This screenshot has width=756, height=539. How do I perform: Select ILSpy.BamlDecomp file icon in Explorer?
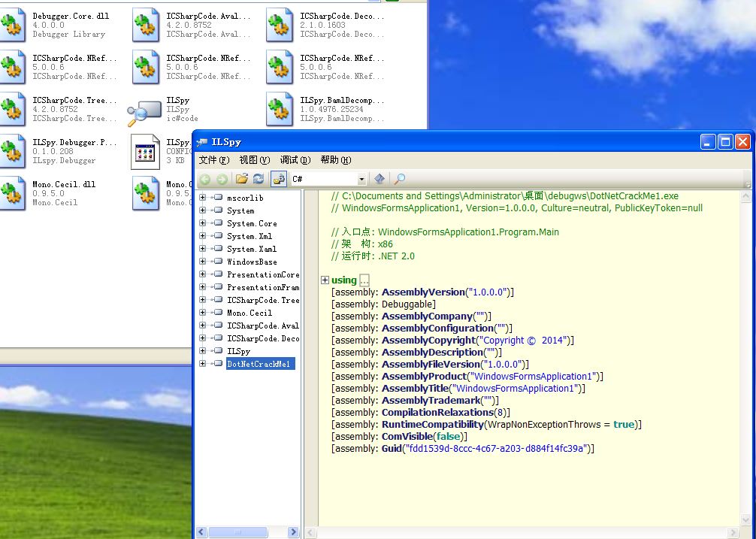[279, 110]
